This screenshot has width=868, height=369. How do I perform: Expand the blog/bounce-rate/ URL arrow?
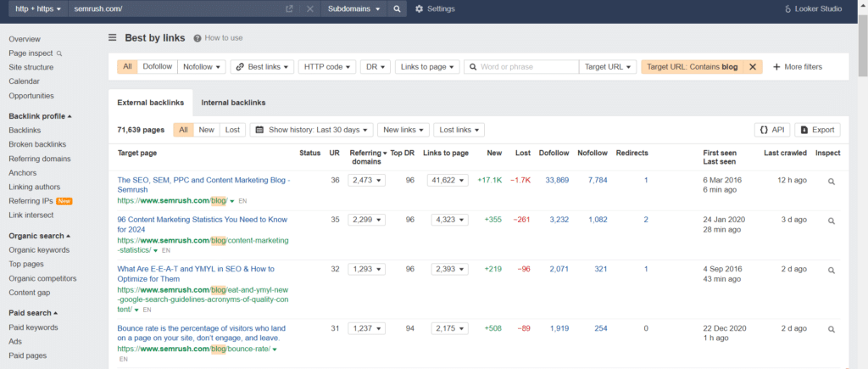click(275, 349)
